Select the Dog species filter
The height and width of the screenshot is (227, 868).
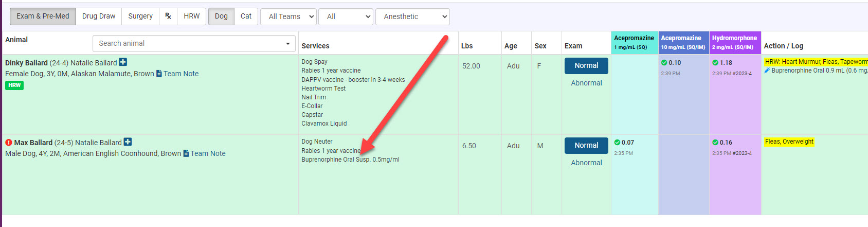[x=221, y=16]
